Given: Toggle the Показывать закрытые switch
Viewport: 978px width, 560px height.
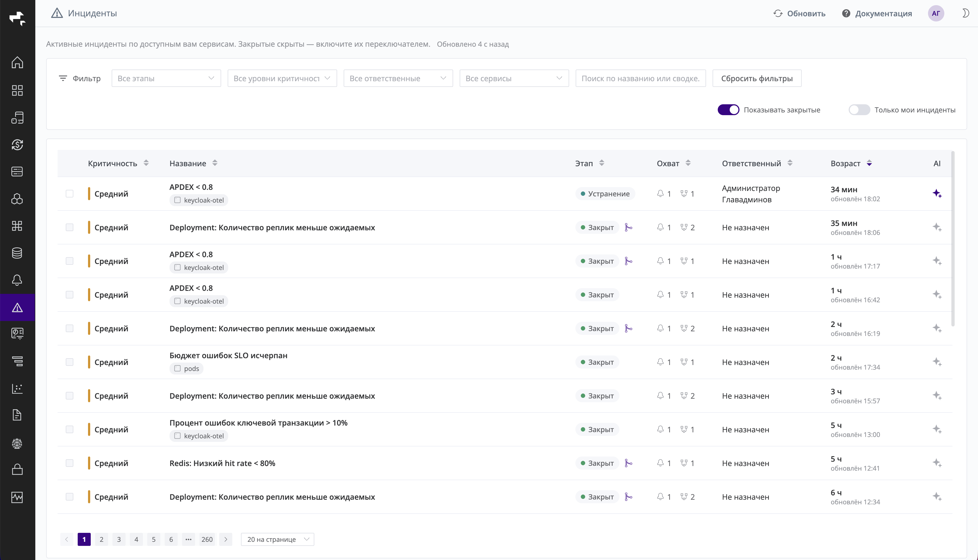Looking at the screenshot, I should 728,110.
